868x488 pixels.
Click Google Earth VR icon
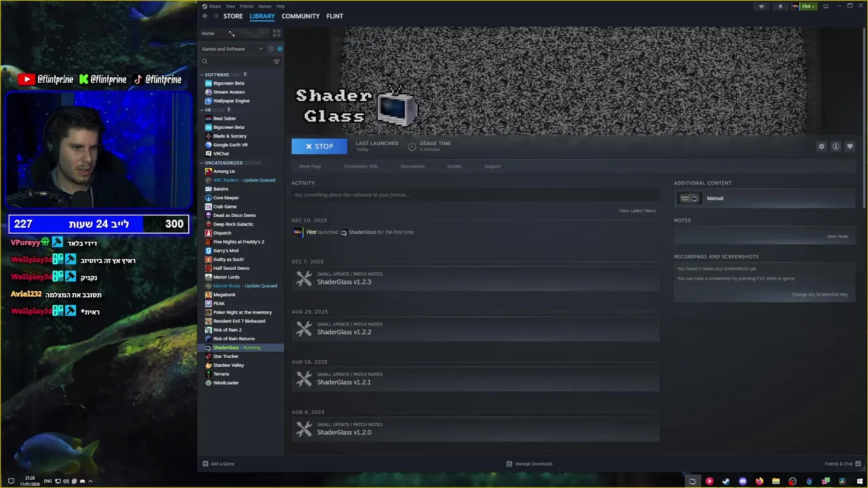208,145
